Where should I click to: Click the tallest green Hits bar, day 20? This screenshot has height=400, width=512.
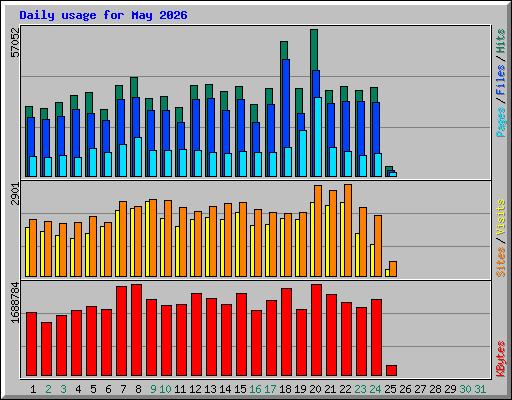[314, 50]
